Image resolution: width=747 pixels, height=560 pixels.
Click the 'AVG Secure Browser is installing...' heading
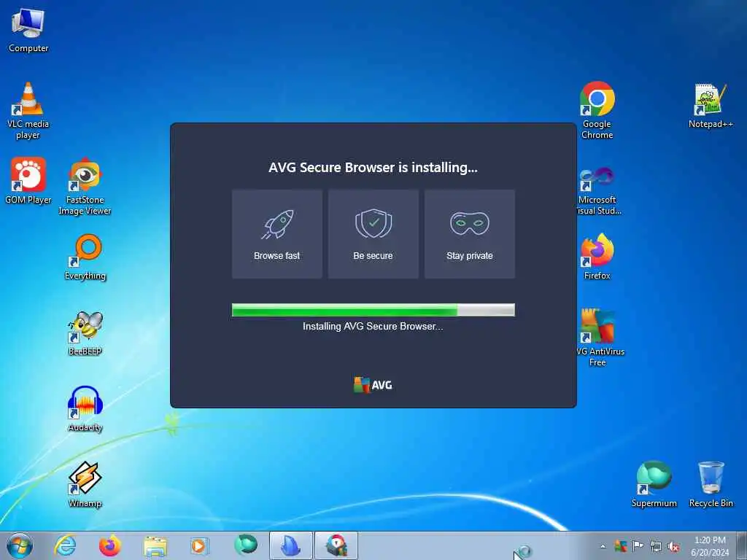point(373,168)
